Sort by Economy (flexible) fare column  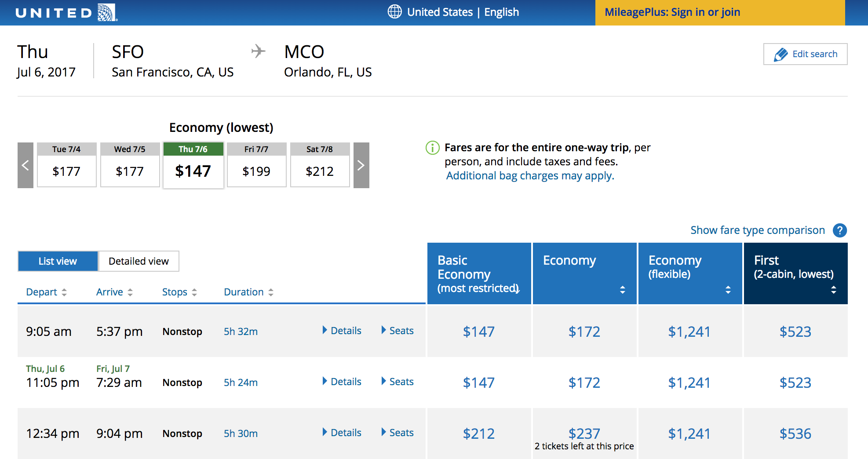pos(728,290)
